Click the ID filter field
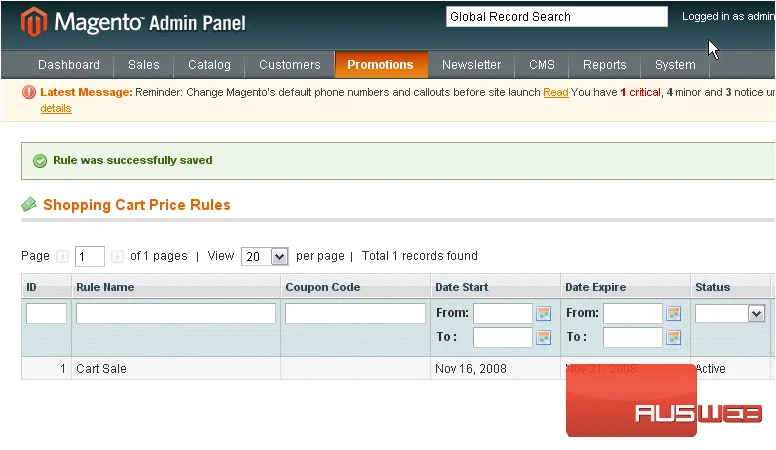This screenshot has width=776, height=450. pyautogui.click(x=47, y=313)
